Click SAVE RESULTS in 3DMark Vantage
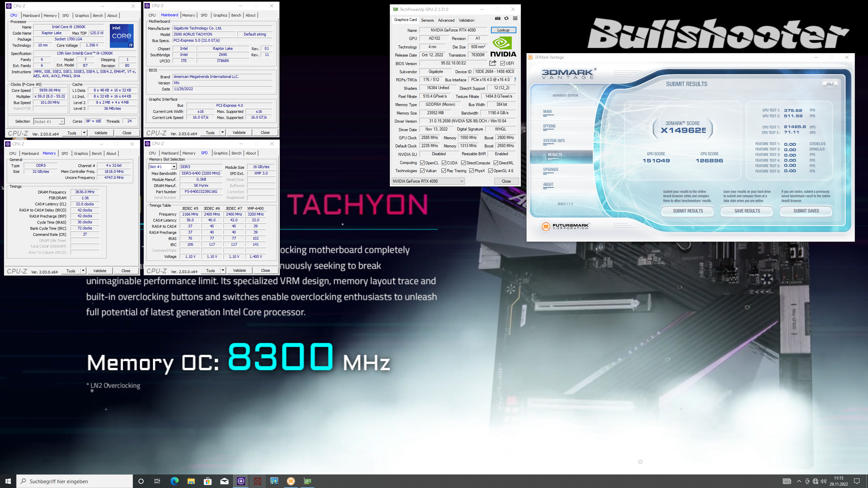Image resolution: width=868 pixels, height=488 pixels. 747,211
